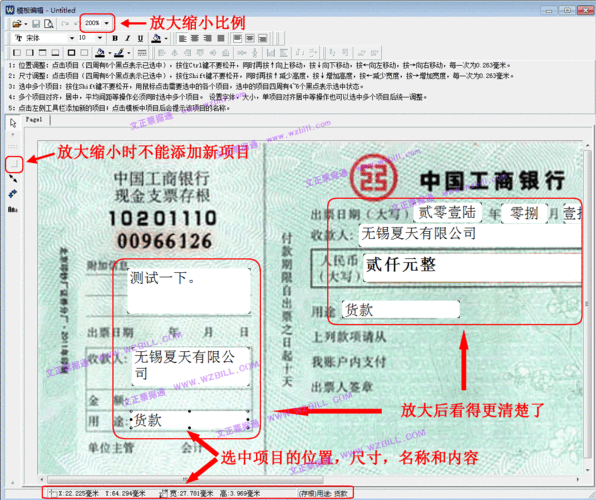Open the line color dropdown arrow
This screenshot has height=500, width=596.
129,53
